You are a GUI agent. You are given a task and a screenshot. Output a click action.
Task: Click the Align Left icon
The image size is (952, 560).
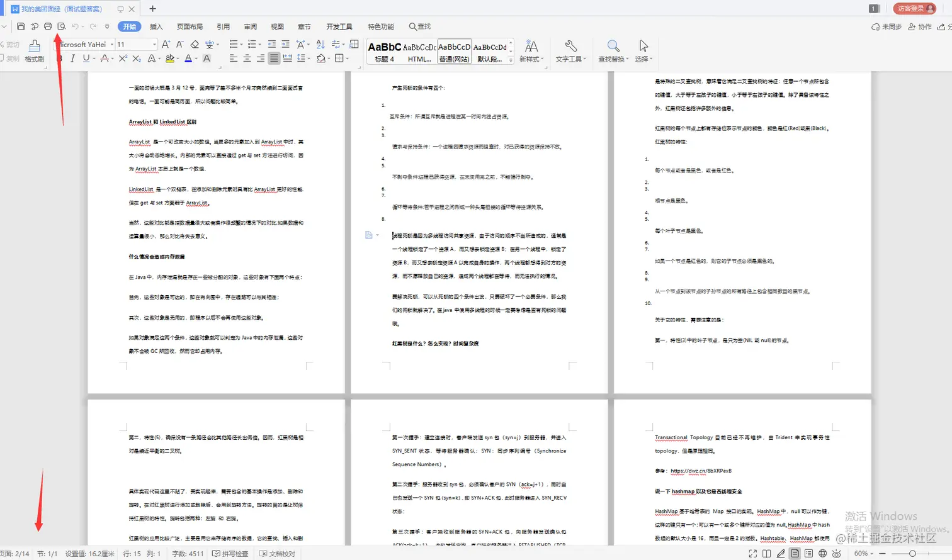tap(233, 59)
